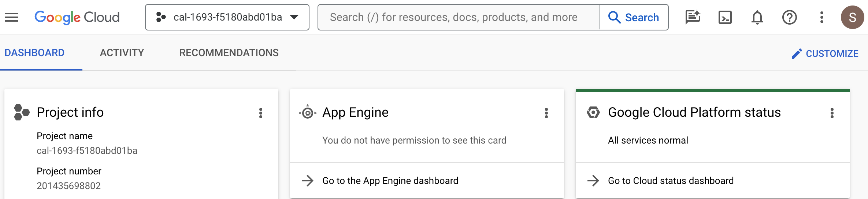
Task: Switch to the Activity tab
Action: click(122, 53)
